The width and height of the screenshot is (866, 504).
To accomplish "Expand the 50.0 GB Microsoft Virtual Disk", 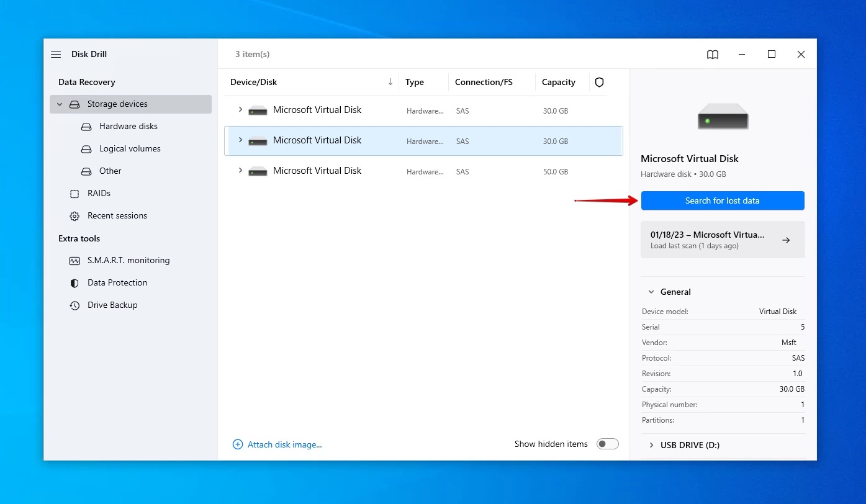I will tap(240, 171).
